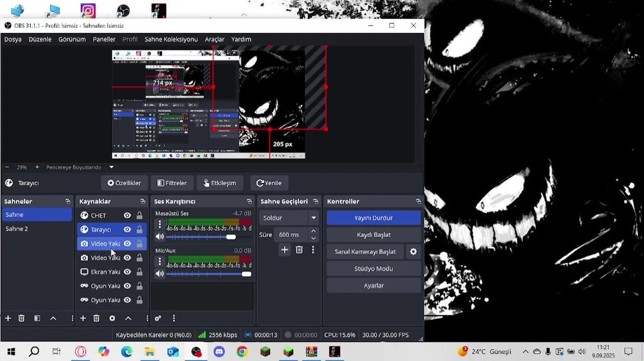Viewport: 644px width, 361px height.
Task: Open the Görünüm menu
Action: (x=72, y=39)
